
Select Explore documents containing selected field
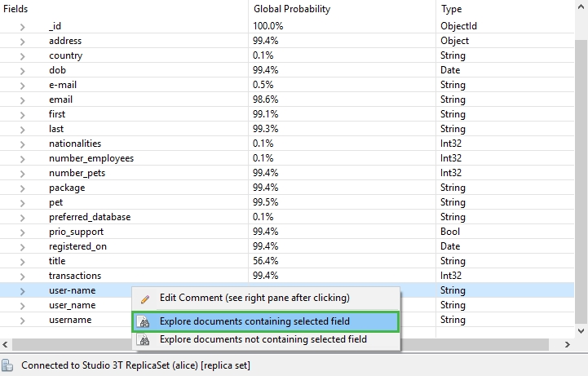click(x=266, y=321)
